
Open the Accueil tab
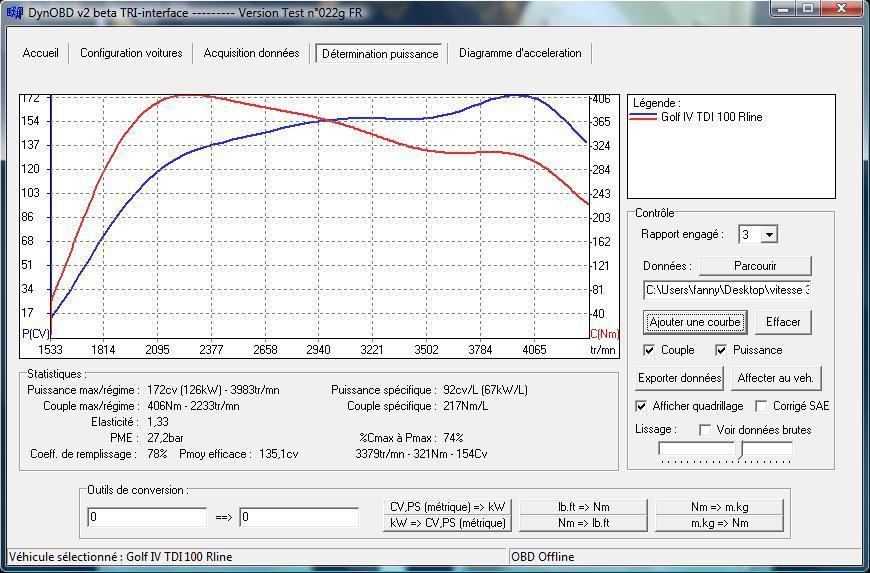click(x=41, y=53)
